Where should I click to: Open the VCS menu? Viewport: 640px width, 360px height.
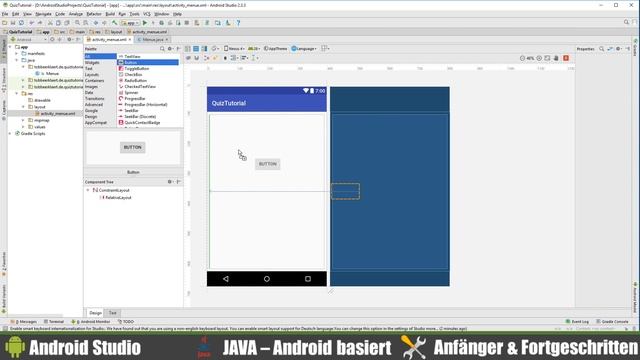click(147, 14)
